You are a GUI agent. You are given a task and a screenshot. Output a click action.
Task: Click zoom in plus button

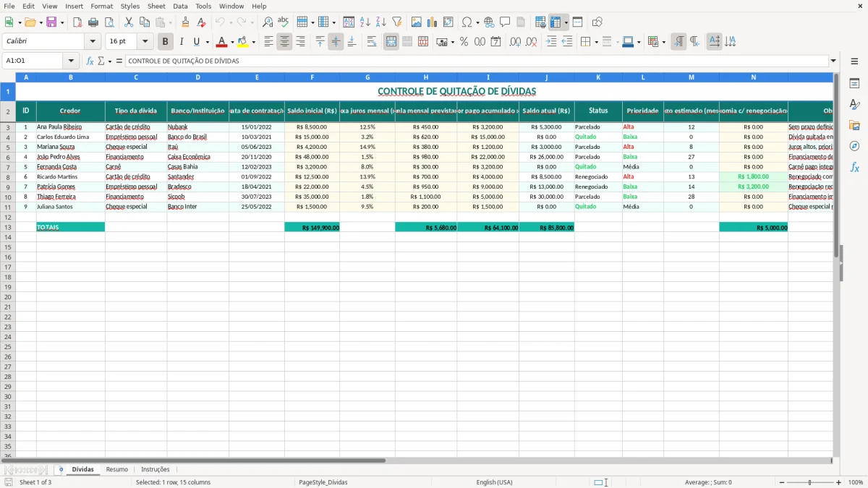(x=839, y=482)
